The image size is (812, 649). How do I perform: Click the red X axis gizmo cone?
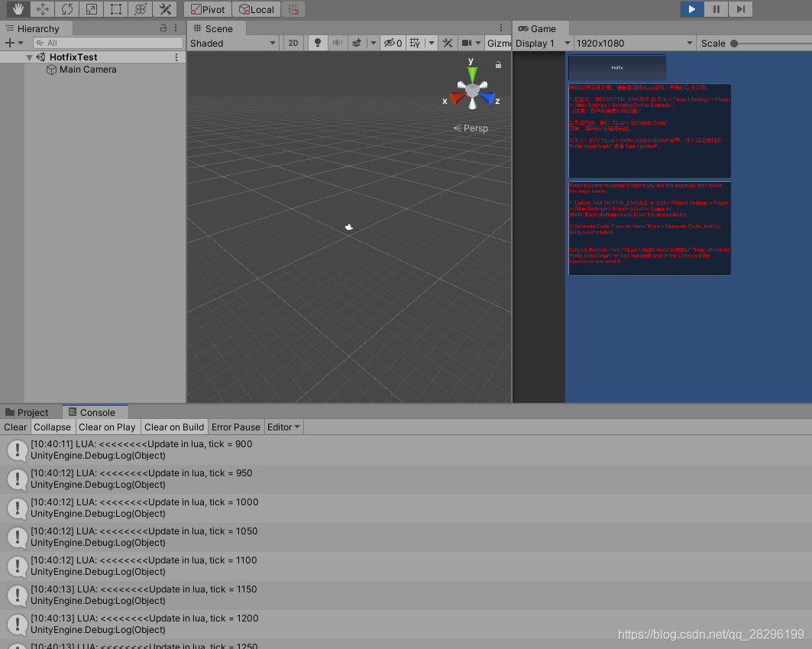point(458,97)
